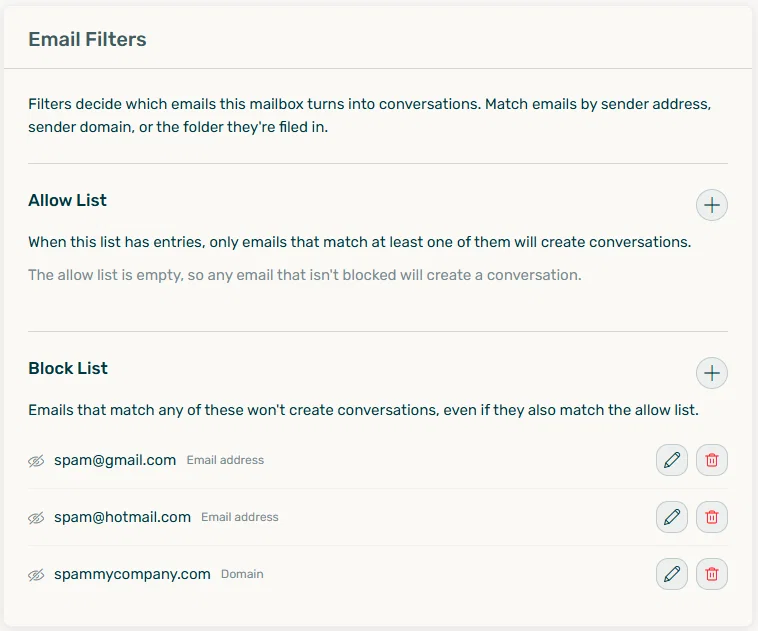Edit the spam@hotmail.com filter

point(672,517)
